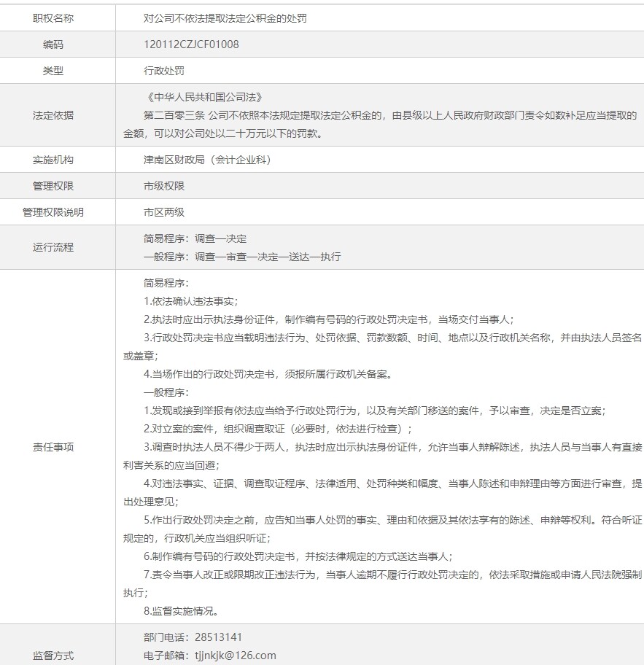Click the 监督方式 row label
Viewport: 644px width, 665px height.
pyautogui.click(x=53, y=656)
